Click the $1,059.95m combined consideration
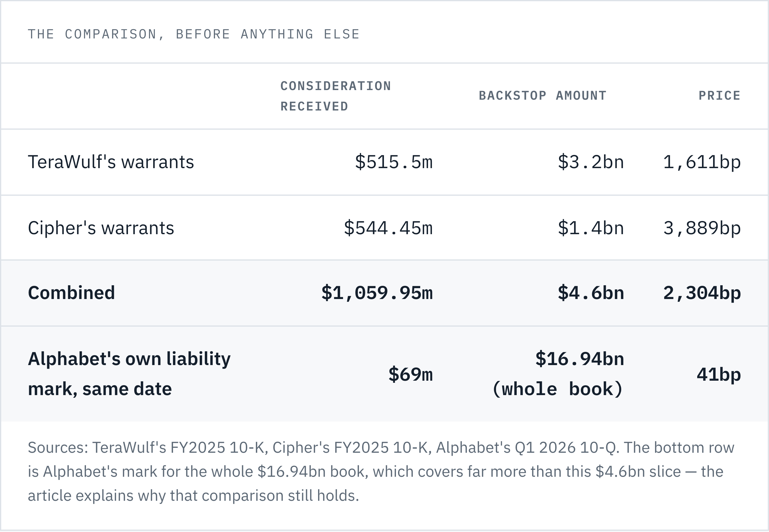 [377, 293]
